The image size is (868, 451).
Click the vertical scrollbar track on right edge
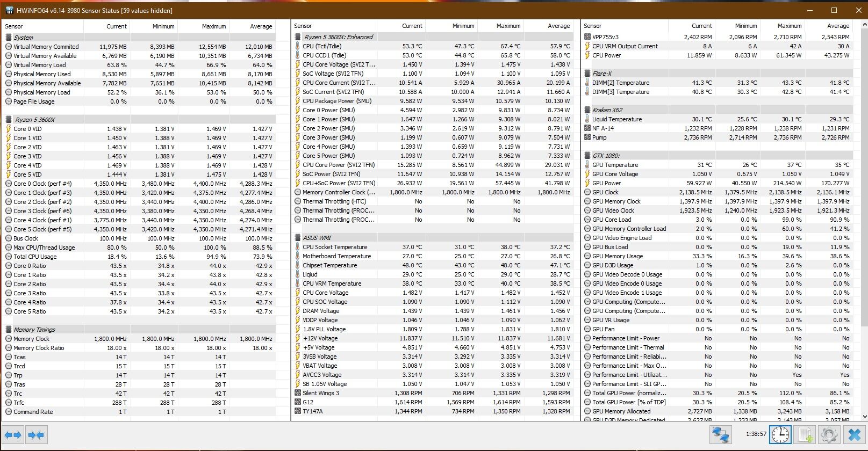tap(863, 220)
